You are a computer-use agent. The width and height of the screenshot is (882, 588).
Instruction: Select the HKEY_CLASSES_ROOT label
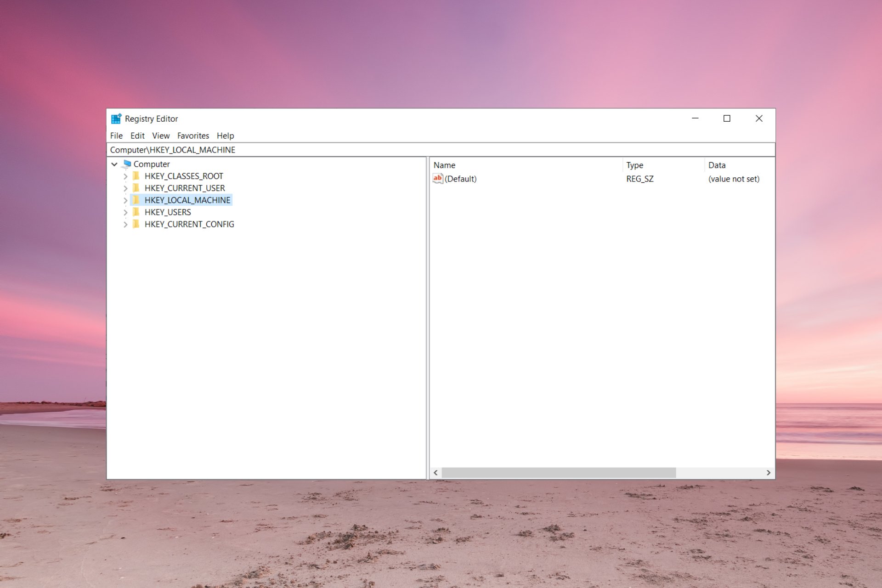click(x=184, y=176)
